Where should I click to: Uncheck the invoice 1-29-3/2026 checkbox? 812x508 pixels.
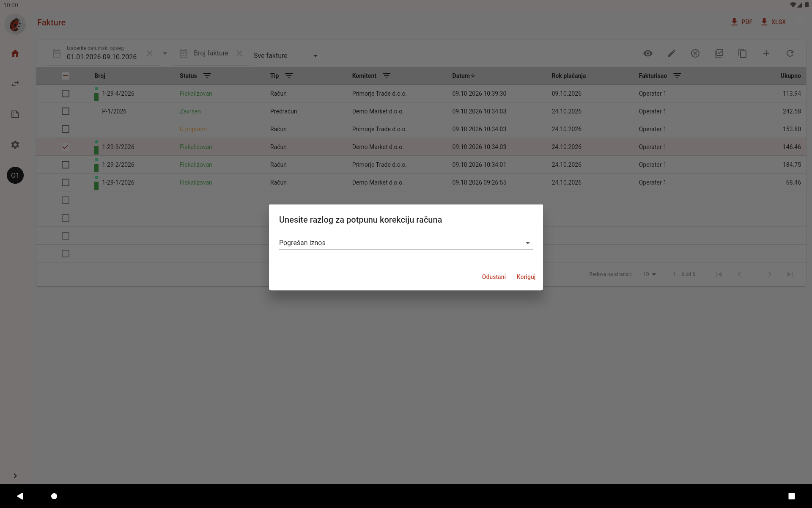coord(66,147)
